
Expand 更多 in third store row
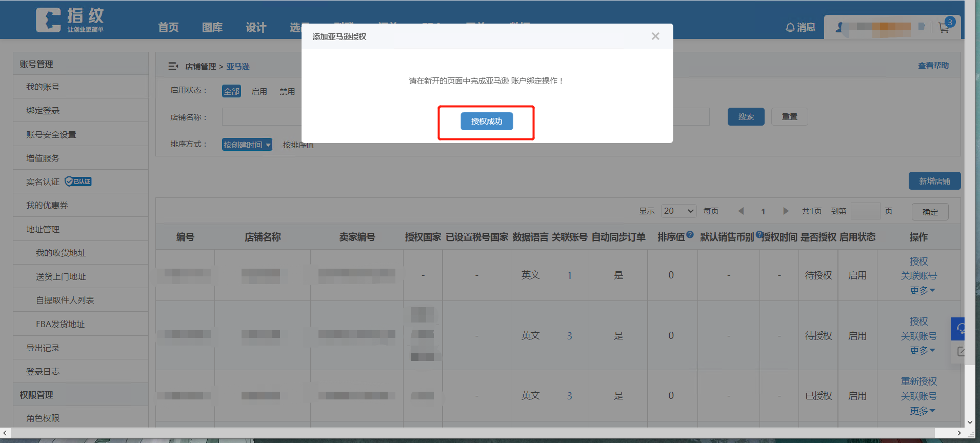[922, 411]
